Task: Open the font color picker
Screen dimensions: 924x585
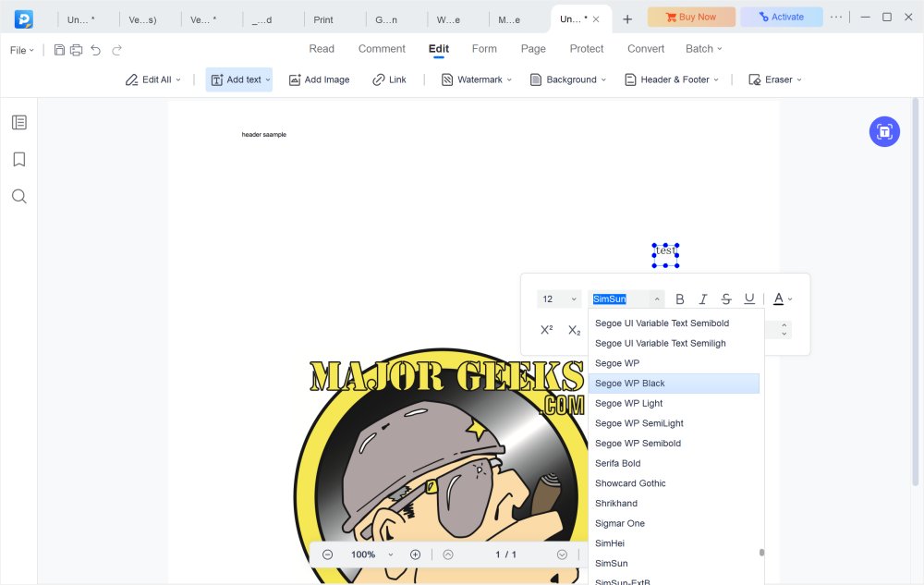Action: (x=783, y=299)
